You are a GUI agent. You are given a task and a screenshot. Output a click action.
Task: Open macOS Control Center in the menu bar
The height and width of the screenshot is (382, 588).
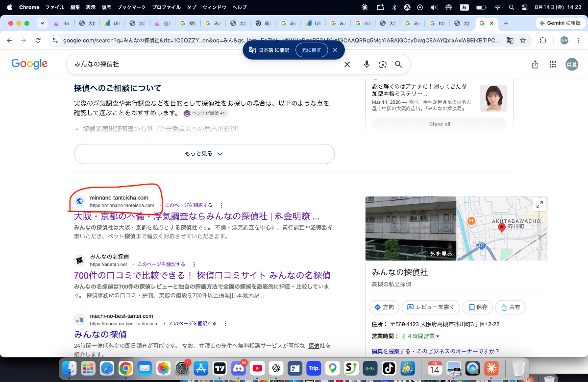pos(525,7)
